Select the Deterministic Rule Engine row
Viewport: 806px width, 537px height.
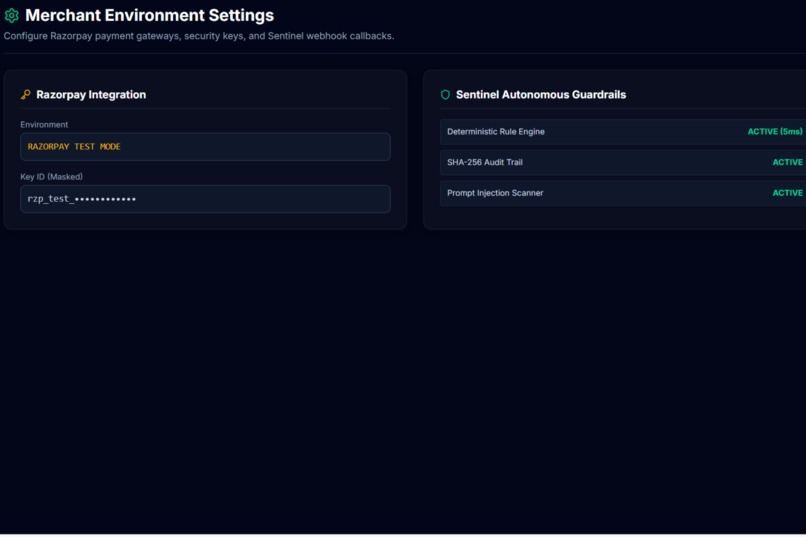(x=623, y=132)
